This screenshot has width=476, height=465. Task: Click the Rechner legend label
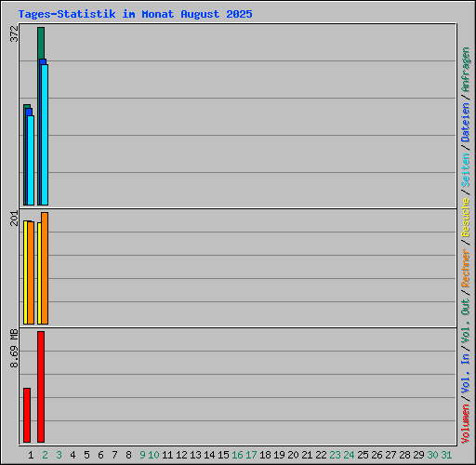pos(466,268)
